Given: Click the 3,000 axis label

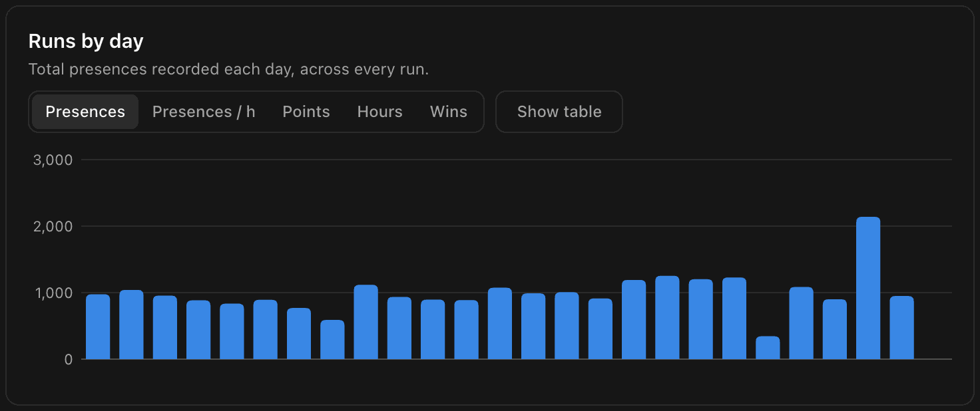Looking at the screenshot, I should click(x=53, y=160).
